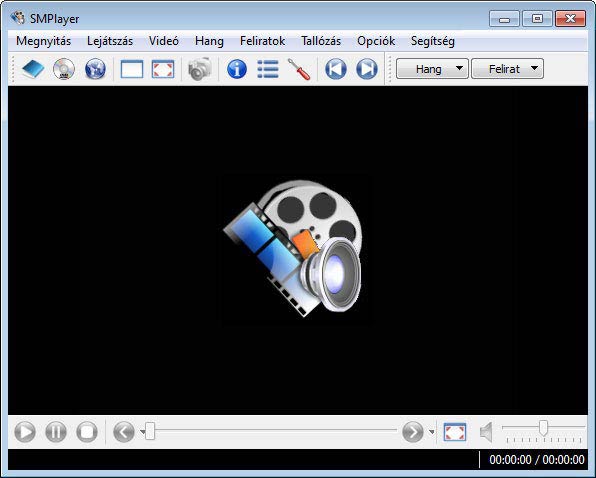
Task: Click the SMPlayer logo in video area
Action: [293, 248]
